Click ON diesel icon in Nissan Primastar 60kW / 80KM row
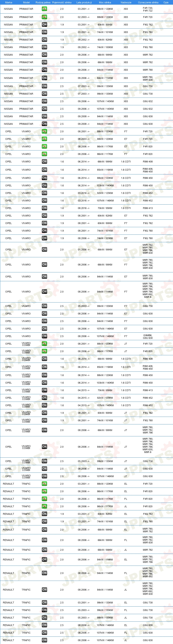Screen dimensions: 173x644 coord(44,25)
